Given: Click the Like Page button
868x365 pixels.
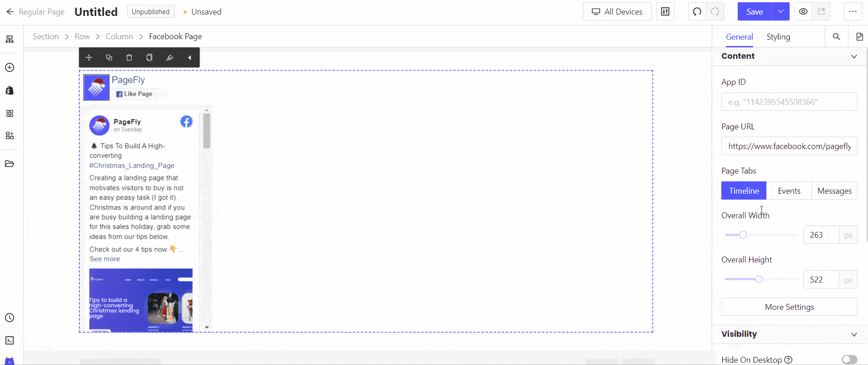Looking at the screenshot, I should pos(134,94).
